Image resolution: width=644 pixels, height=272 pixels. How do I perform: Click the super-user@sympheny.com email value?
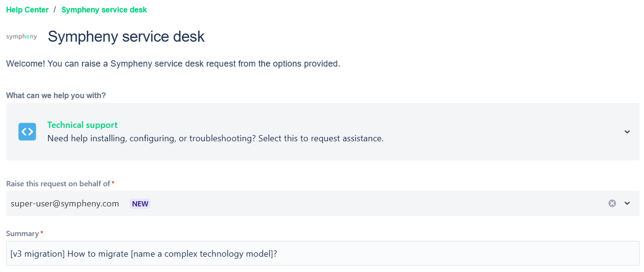pyautogui.click(x=65, y=204)
